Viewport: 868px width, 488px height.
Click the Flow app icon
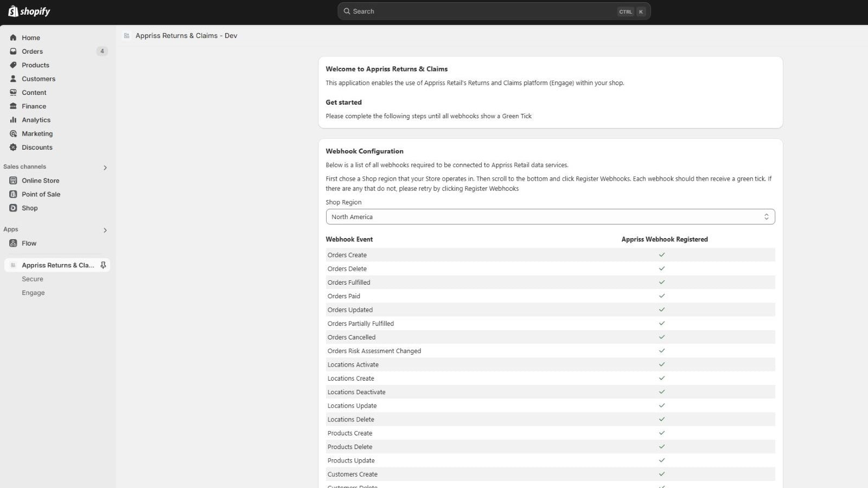(x=13, y=243)
